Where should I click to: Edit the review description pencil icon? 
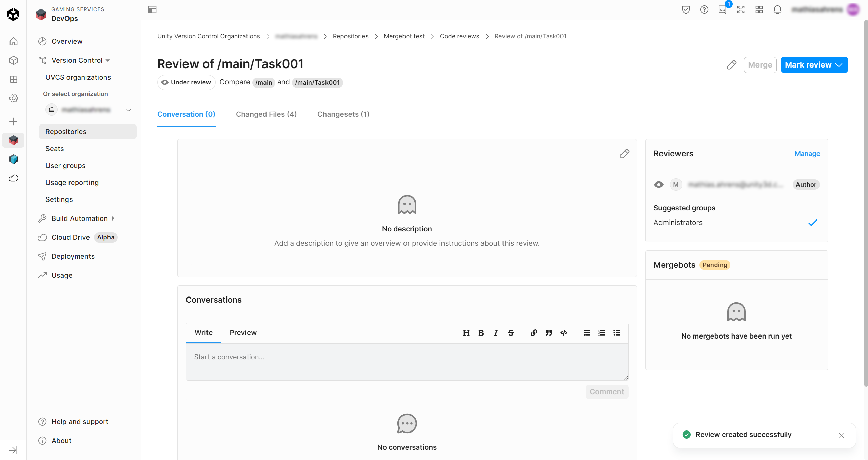624,154
